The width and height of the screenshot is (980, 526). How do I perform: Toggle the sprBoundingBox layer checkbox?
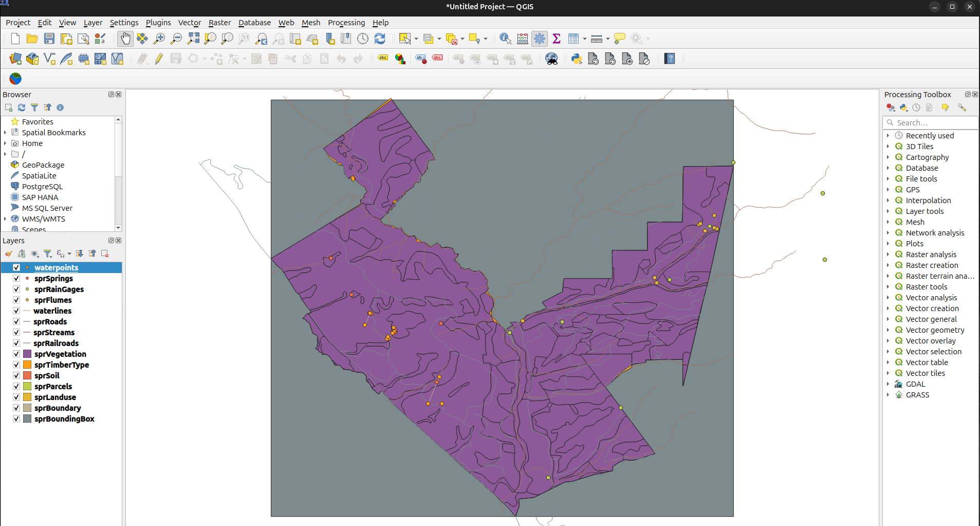(16, 419)
